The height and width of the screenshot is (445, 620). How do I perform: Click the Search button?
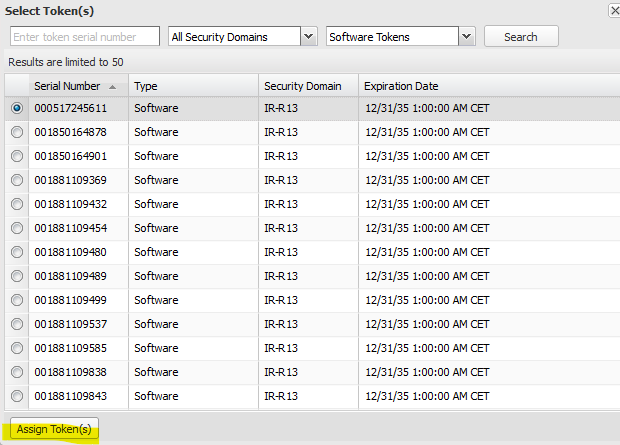click(521, 37)
